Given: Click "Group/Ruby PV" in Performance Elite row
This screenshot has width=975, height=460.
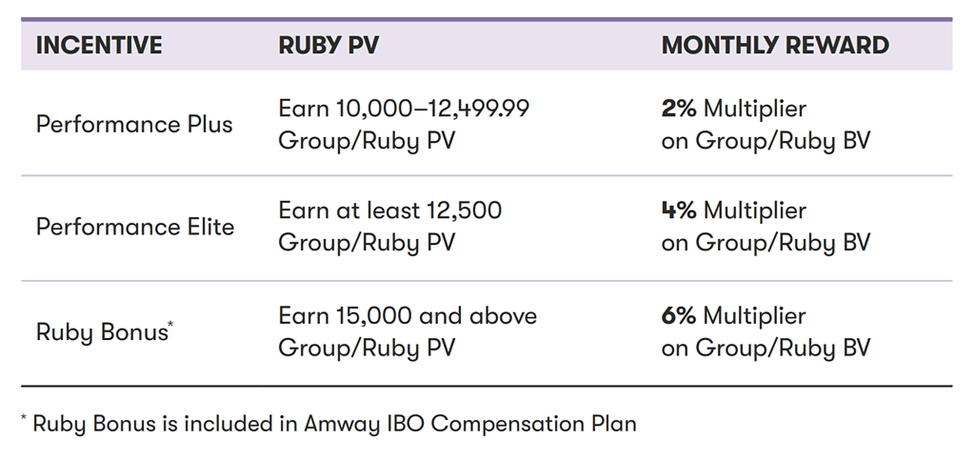Looking at the screenshot, I should click(x=366, y=243).
